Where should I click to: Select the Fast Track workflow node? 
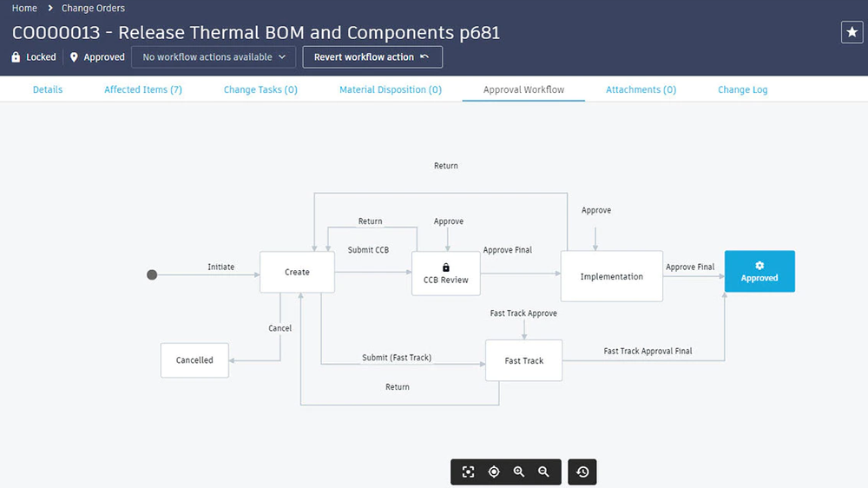click(x=523, y=360)
